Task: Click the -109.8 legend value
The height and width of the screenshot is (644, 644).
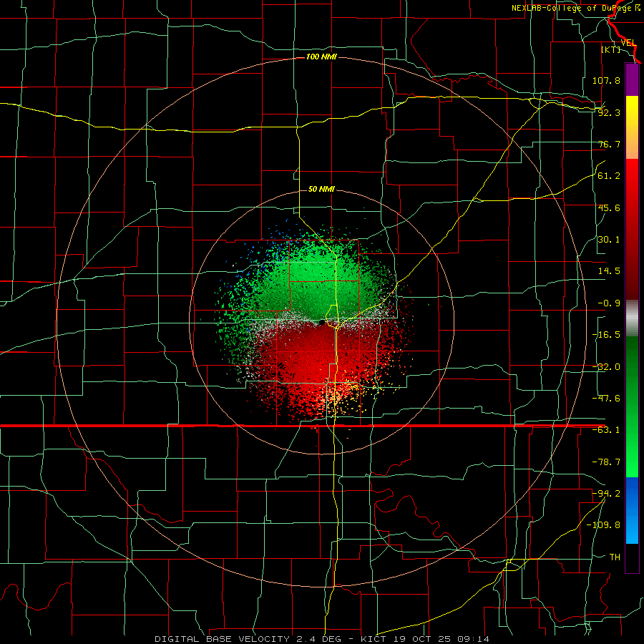Action: [x=603, y=525]
